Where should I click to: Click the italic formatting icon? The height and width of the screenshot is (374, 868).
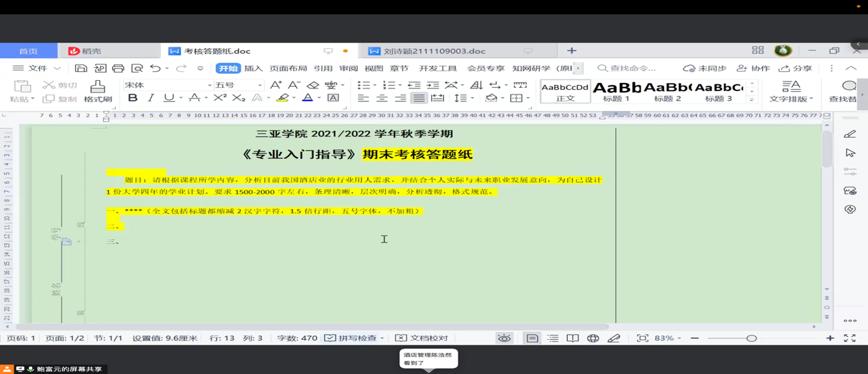click(151, 99)
